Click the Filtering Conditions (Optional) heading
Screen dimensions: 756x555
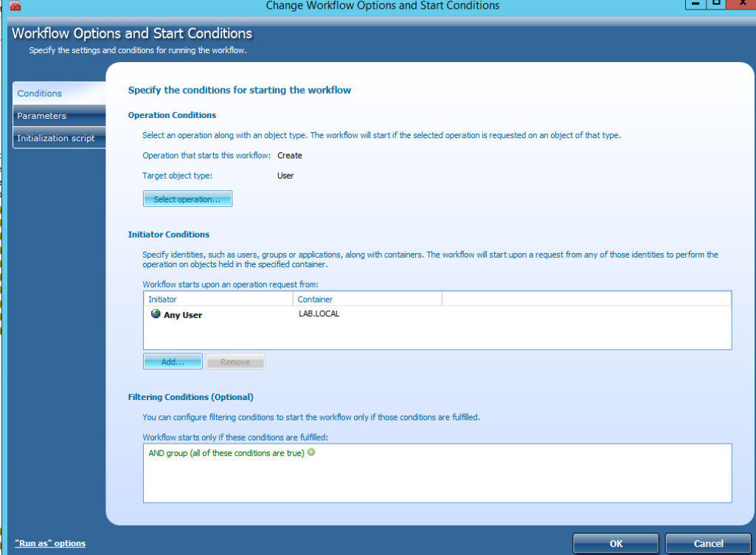click(190, 397)
